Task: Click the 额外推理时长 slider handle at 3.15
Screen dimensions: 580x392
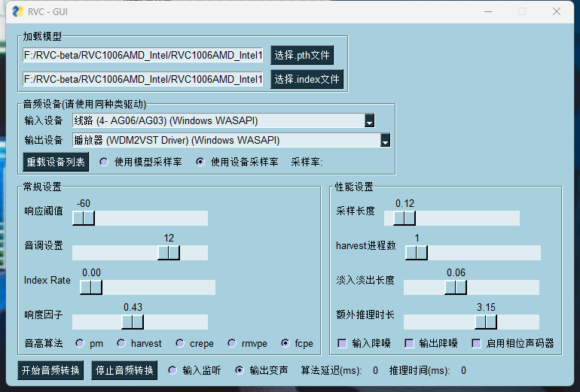Action: (x=486, y=322)
